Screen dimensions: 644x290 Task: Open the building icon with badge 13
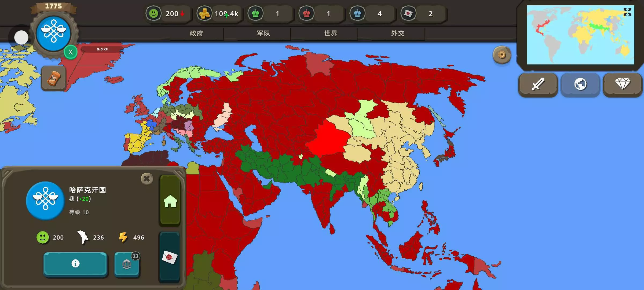click(127, 264)
